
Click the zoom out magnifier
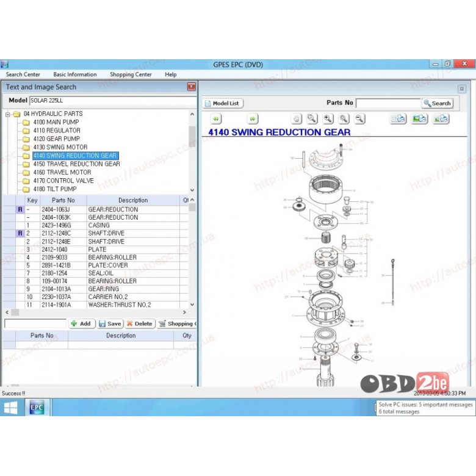point(359,119)
